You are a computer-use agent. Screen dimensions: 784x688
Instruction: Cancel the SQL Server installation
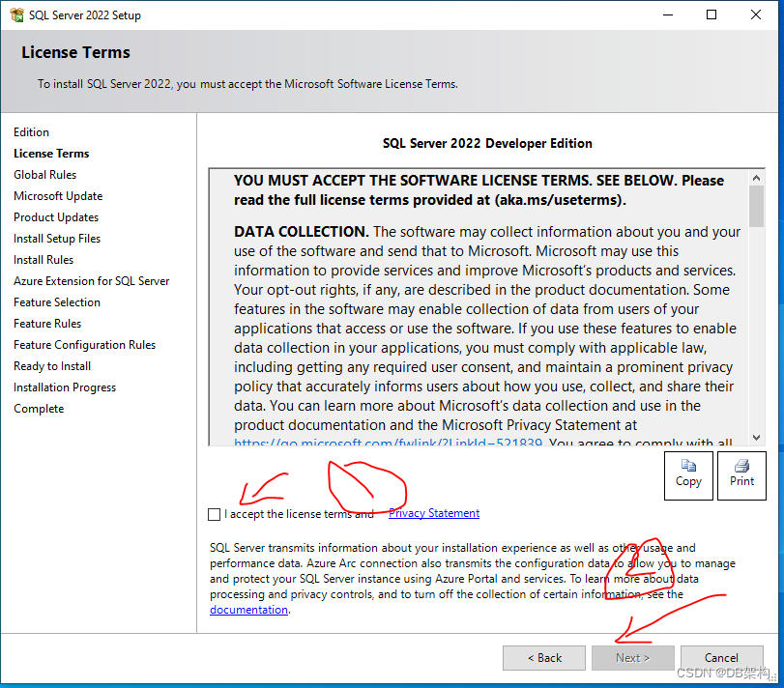(721, 657)
